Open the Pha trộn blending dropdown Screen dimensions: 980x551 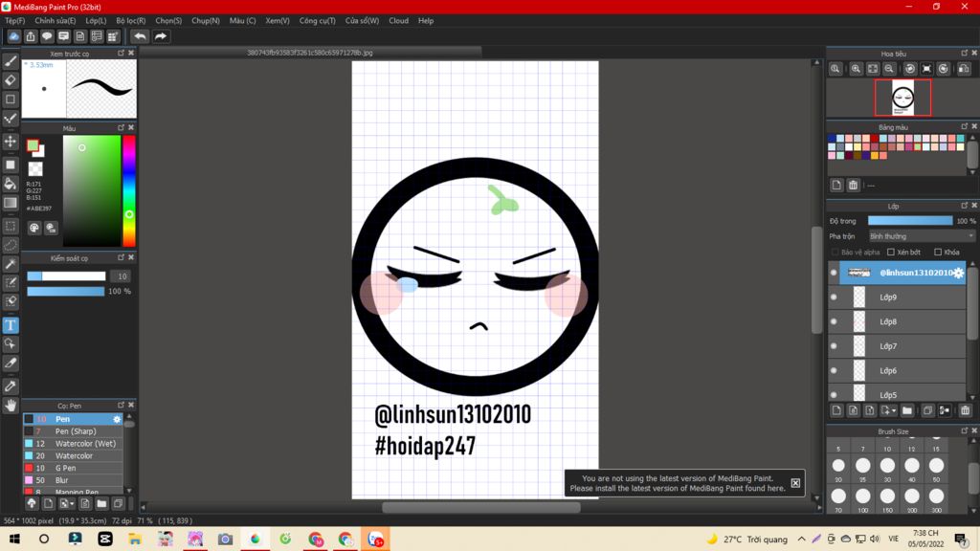[x=922, y=236]
